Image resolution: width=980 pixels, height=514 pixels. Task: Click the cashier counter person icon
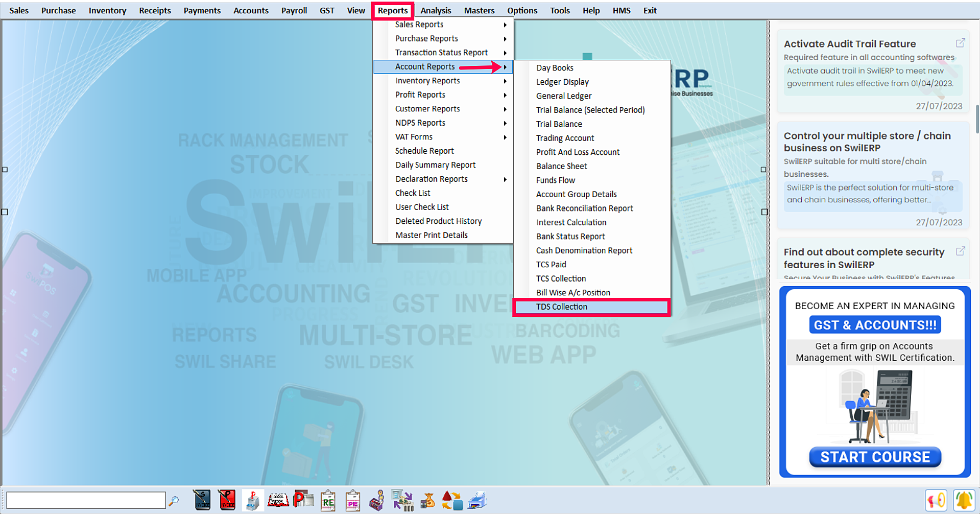(377, 500)
